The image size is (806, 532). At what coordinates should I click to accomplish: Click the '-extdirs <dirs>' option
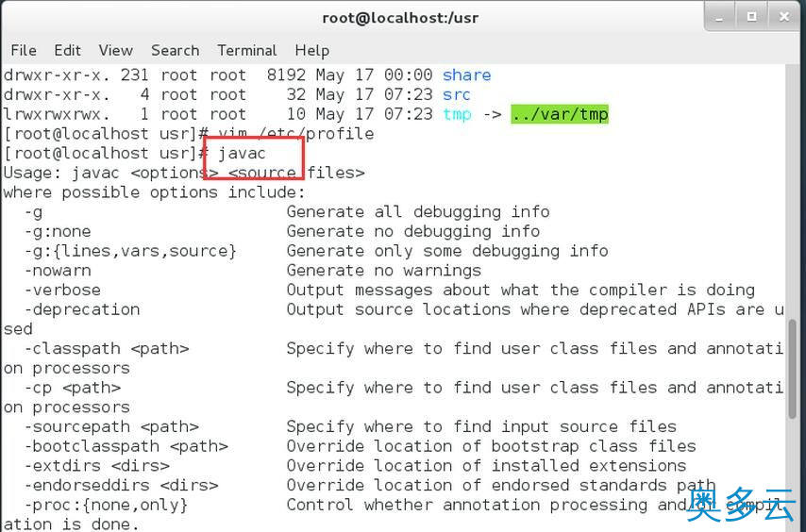click(x=96, y=466)
